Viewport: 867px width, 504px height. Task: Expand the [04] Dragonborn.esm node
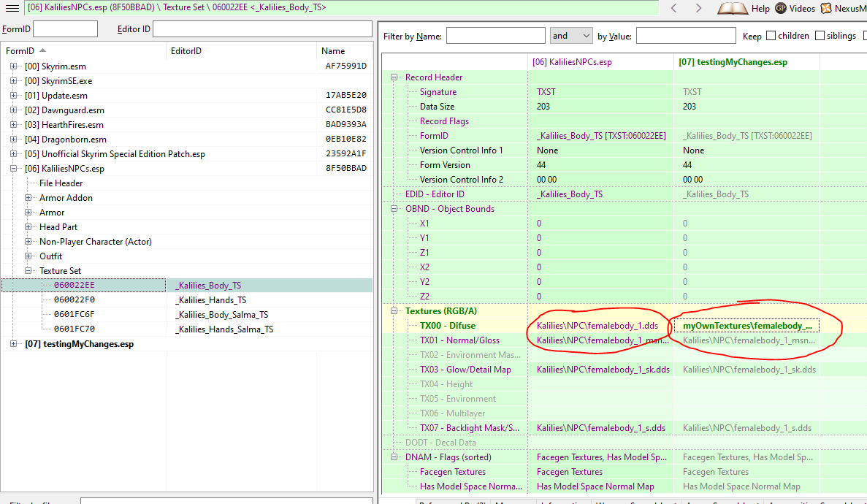click(x=13, y=140)
